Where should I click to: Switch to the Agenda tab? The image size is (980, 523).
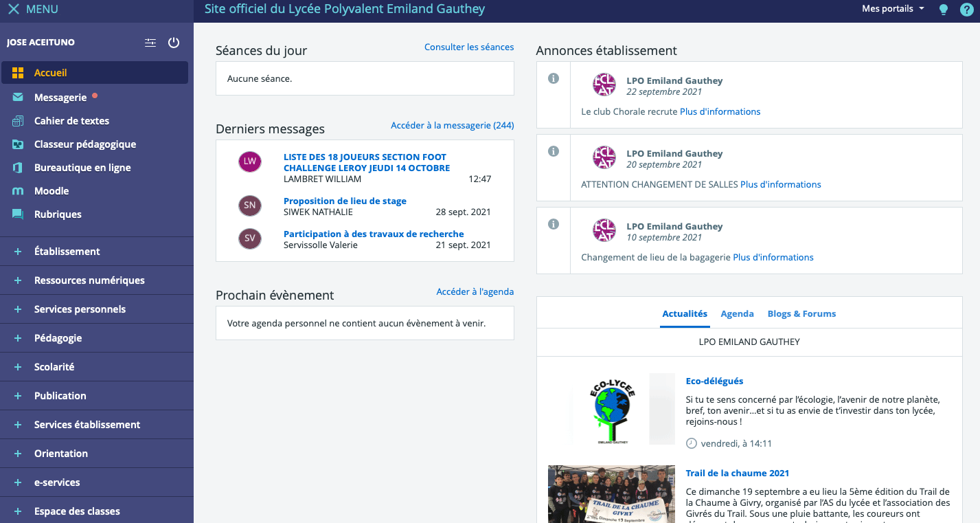pos(737,313)
